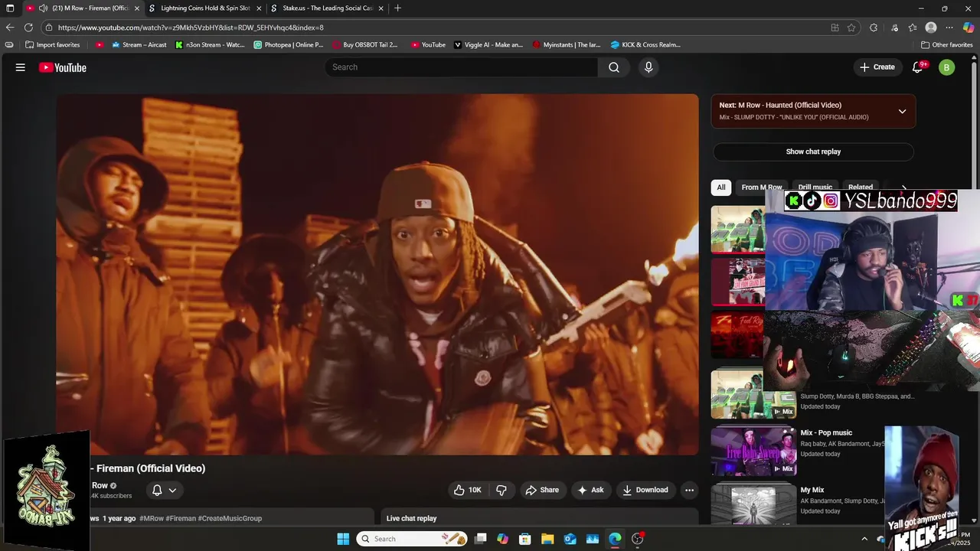Select the All filter chip
The width and height of the screenshot is (980, 551).
(x=720, y=187)
